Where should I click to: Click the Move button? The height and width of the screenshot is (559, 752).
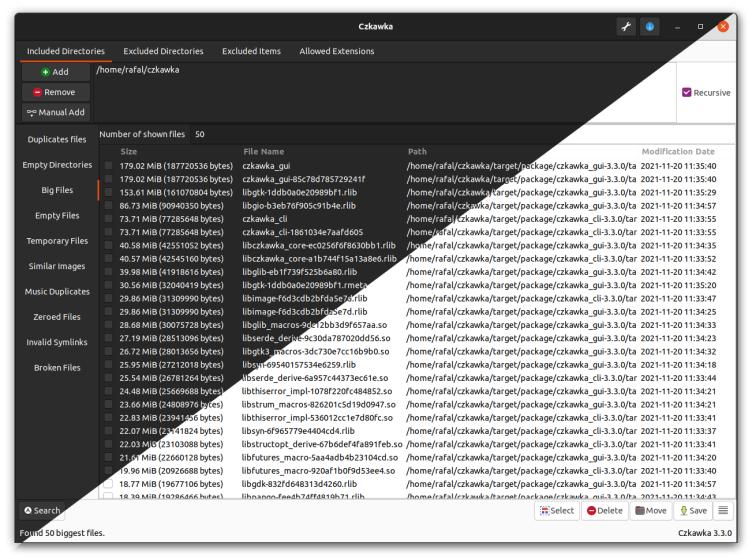[x=650, y=510]
